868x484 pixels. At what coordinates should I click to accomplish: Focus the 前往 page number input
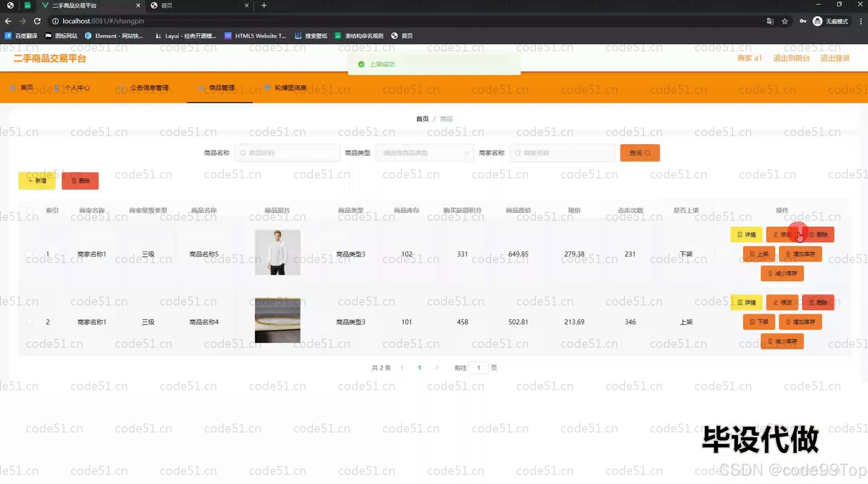pyautogui.click(x=478, y=368)
